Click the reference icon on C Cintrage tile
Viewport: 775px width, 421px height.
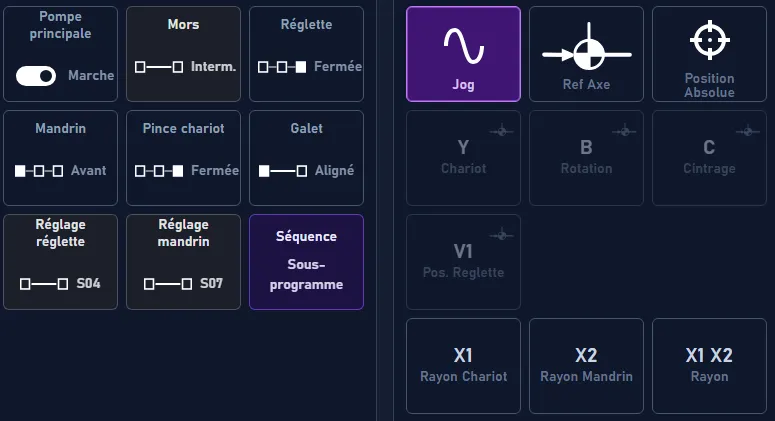pyautogui.click(x=748, y=131)
